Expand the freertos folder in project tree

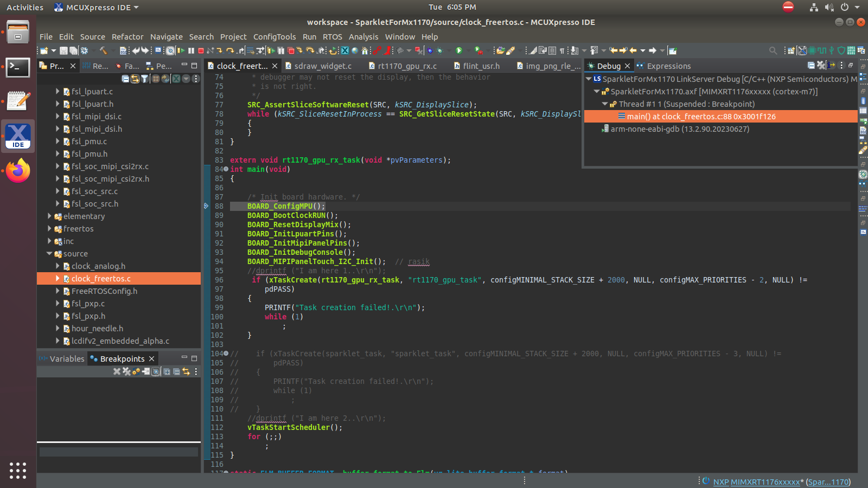pos(49,229)
